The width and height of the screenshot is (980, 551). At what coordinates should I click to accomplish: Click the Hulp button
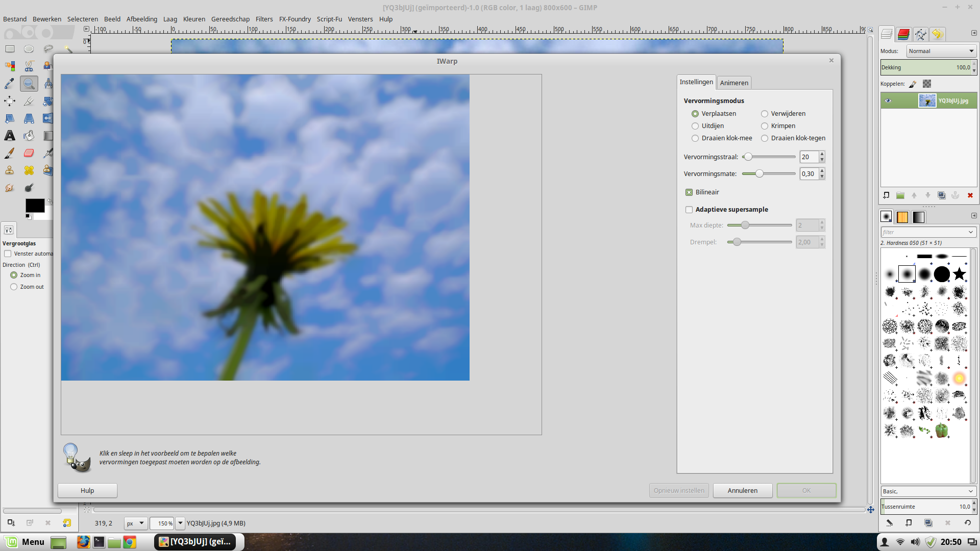coord(87,491)
